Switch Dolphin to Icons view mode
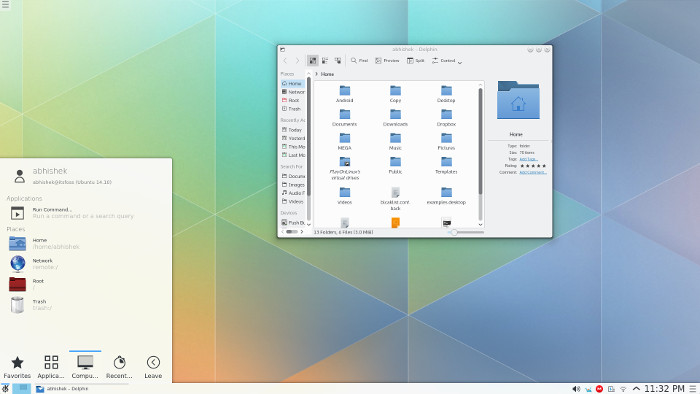Viewport: 700px width, 394px height. (x=312, y=61)
